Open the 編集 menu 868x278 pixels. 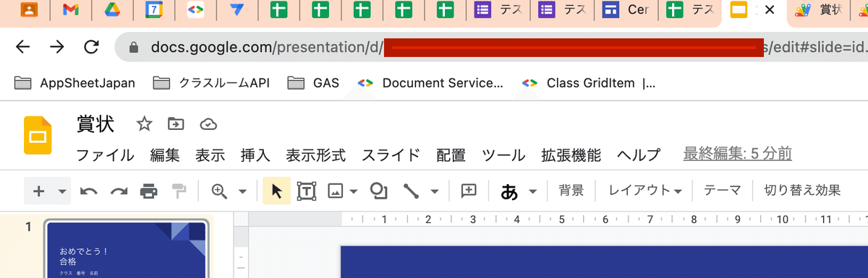click(x=165, y=155)
